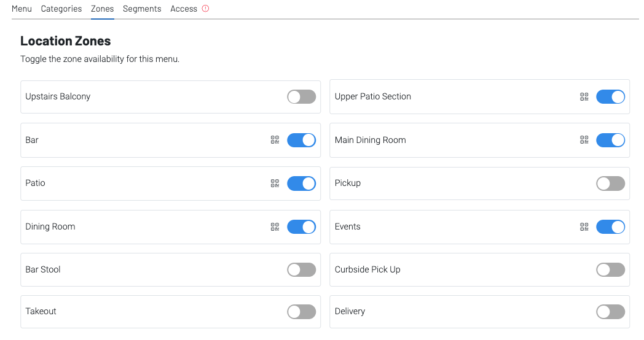Click the red alert icon beside Access
Screen dimensions: 644x340
[205, 9]
